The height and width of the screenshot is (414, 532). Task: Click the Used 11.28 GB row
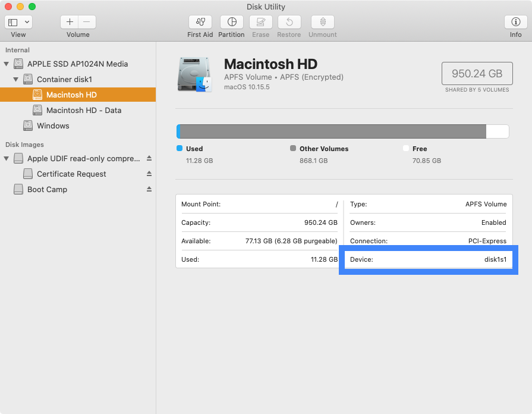tap(260, 259)
